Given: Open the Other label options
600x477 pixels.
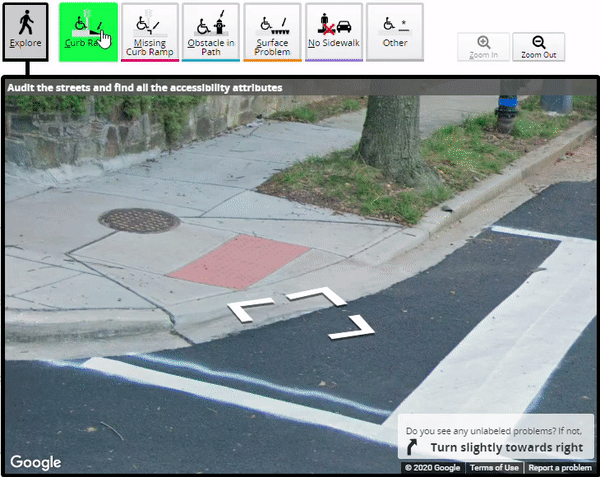Looking at the screenshot, I should [395, 30].
